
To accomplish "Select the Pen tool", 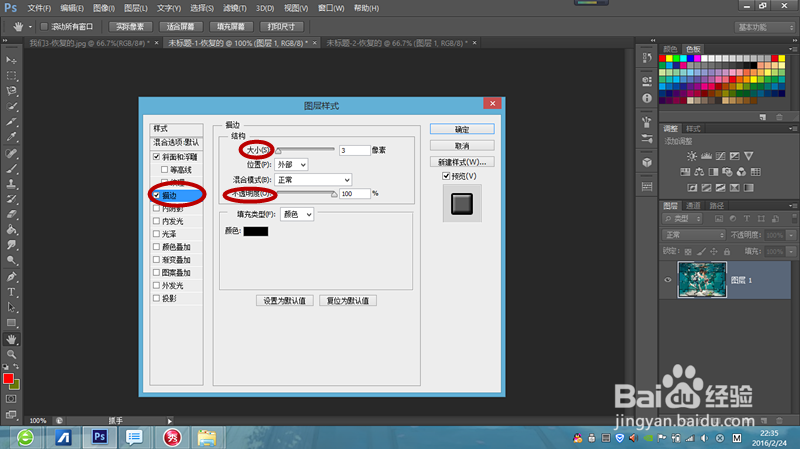I will coord(11,277).
